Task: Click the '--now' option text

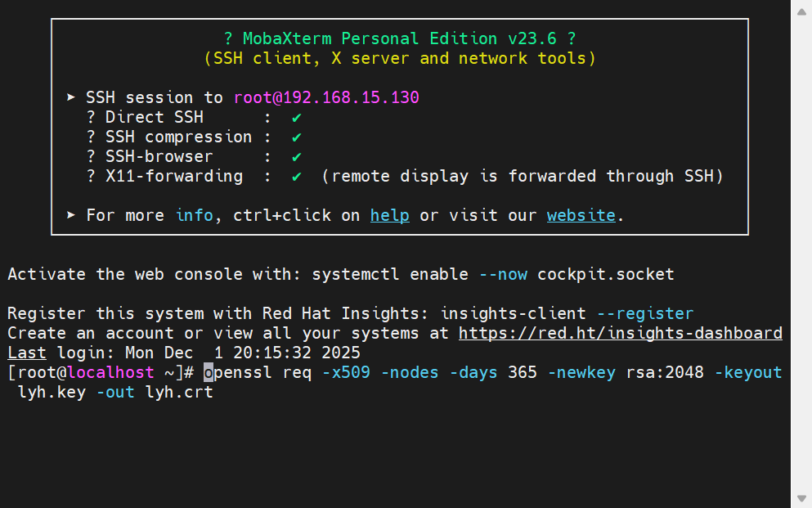Action: pyautogui.click(x=503, y=275)
